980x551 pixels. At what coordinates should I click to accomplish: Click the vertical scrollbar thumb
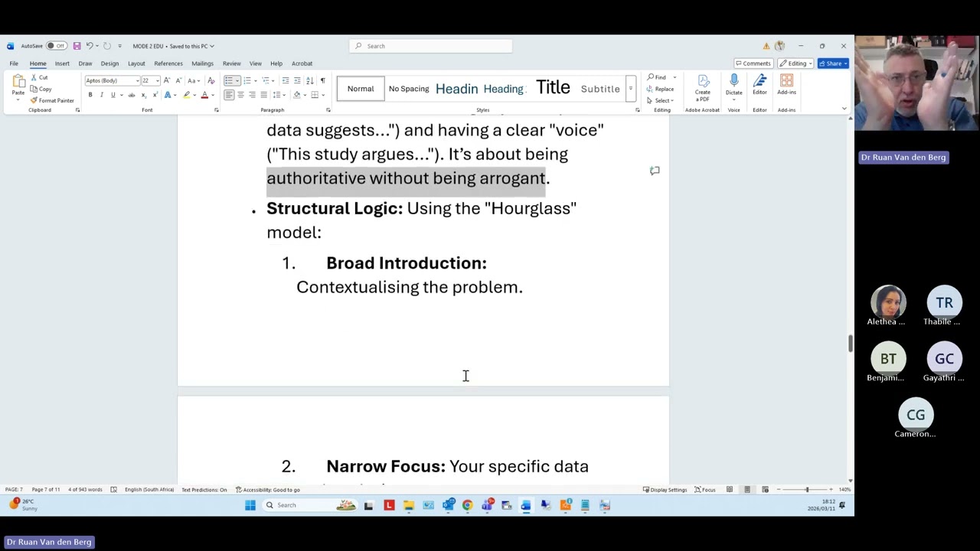pyautogui.click(x=850, y=344)
